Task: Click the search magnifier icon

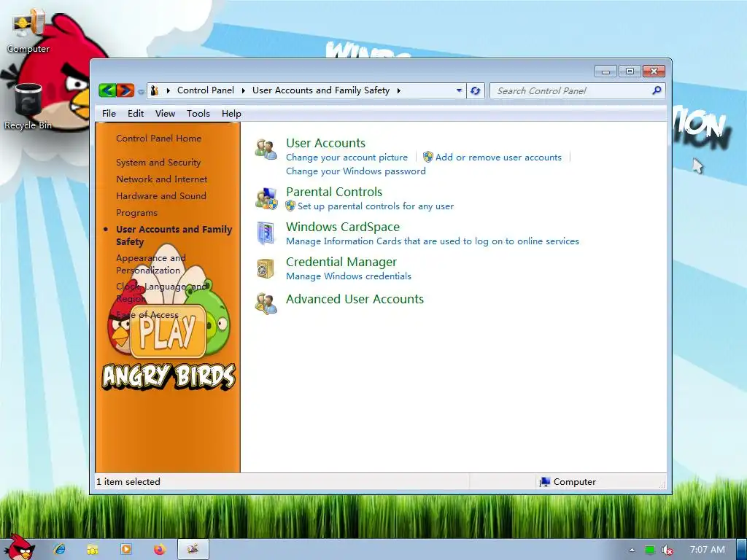Action: (x=657, y=90)
